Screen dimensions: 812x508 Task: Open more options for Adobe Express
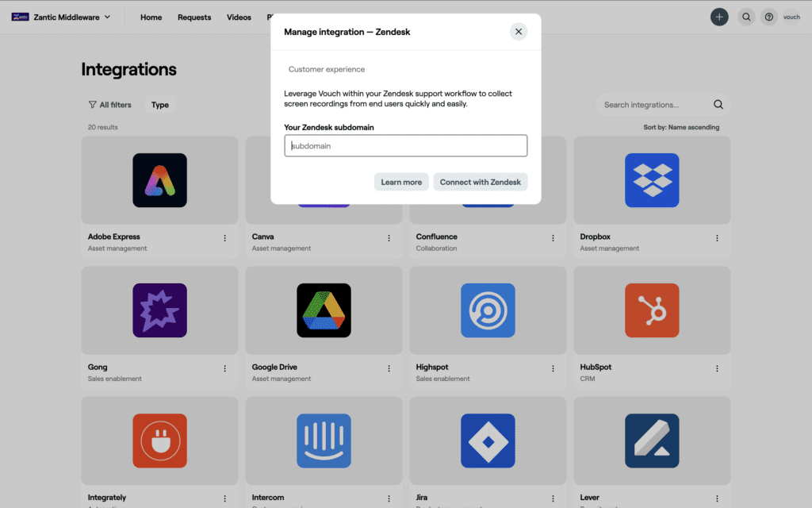[224, 238]
